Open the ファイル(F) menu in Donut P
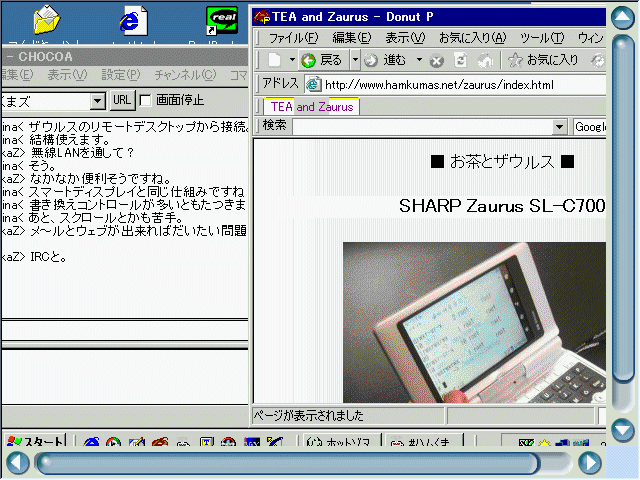This screenshot has width=640, height=480. (293, 38)
